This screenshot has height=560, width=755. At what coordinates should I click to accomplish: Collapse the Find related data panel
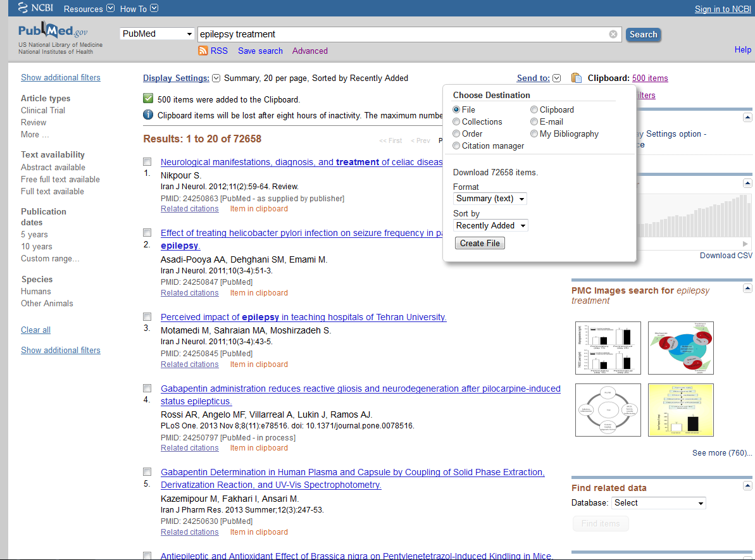(747, 486)
